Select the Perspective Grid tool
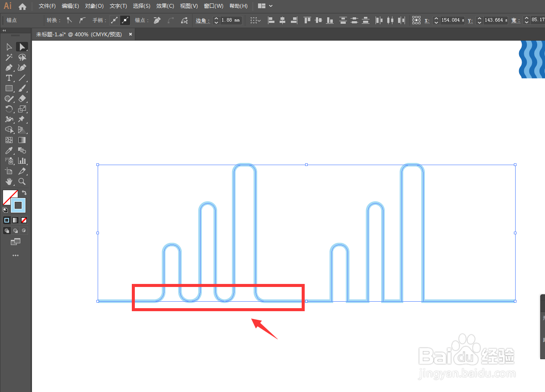This screenshot has height=392, width=545. (22, 130)
